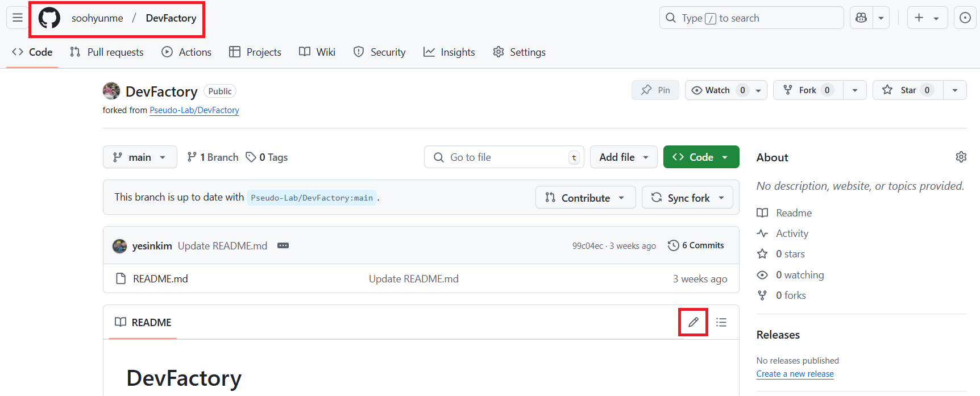Open the Copilot icon in the header
980x396 pixels.
861,18
